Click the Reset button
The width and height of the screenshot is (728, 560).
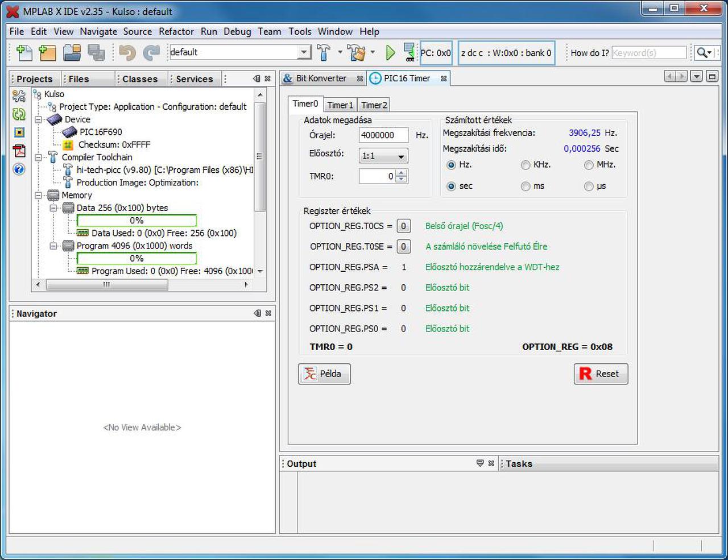tap(601, 374)
